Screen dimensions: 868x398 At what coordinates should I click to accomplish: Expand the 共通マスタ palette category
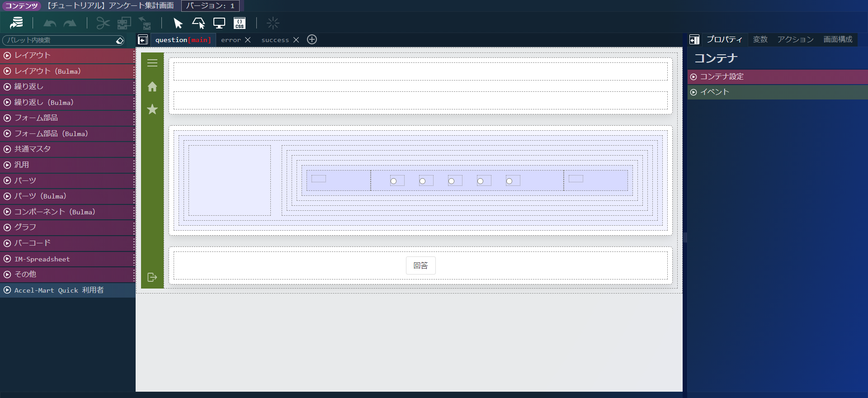coord(67,149)
